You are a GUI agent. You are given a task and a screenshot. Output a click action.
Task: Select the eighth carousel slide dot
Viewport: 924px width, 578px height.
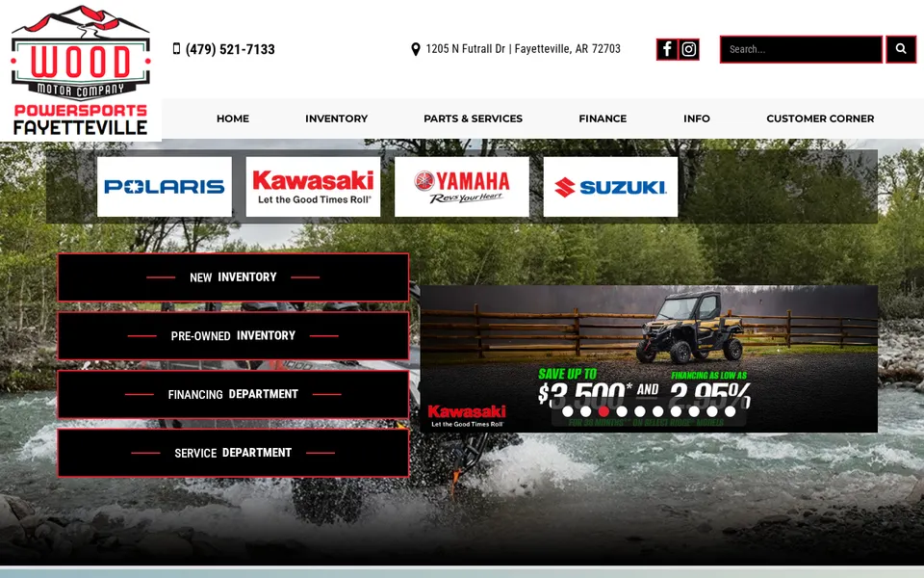[x=694, y=411]
